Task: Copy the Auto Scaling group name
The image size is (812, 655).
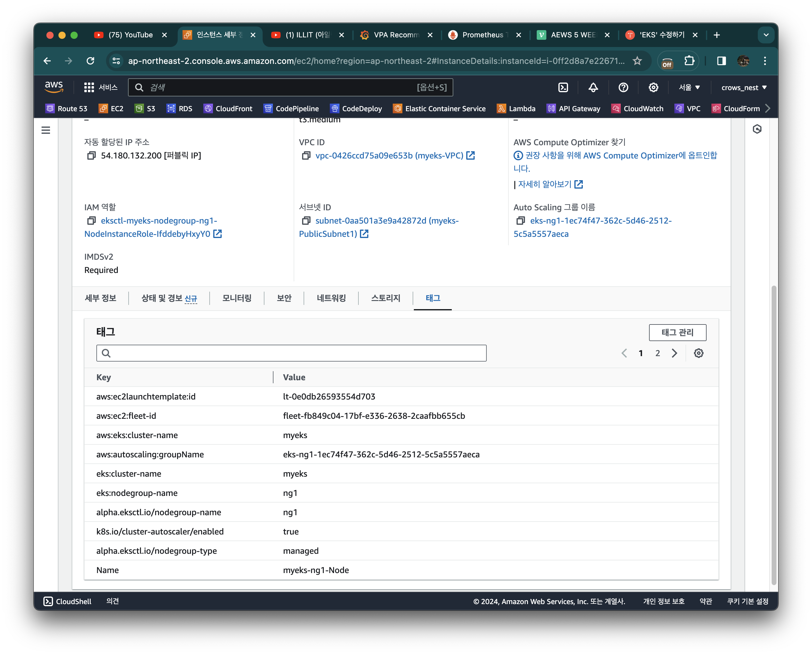Action: tap(520, 221)
